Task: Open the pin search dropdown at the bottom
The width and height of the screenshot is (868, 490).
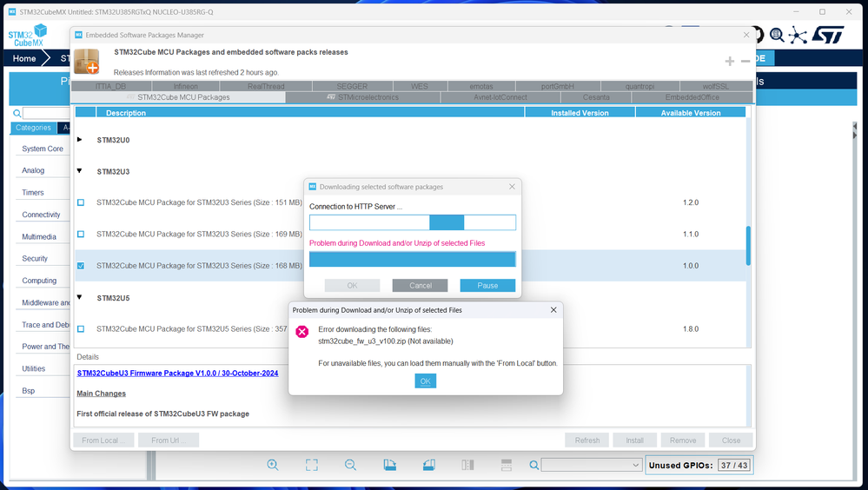Action: (635, 465)
